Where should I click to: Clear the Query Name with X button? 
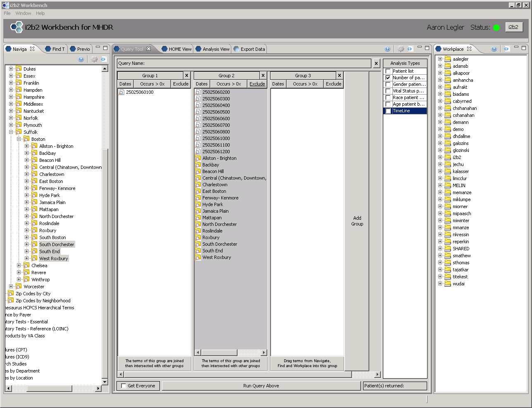pyautogui.click(x=376, y=64)
